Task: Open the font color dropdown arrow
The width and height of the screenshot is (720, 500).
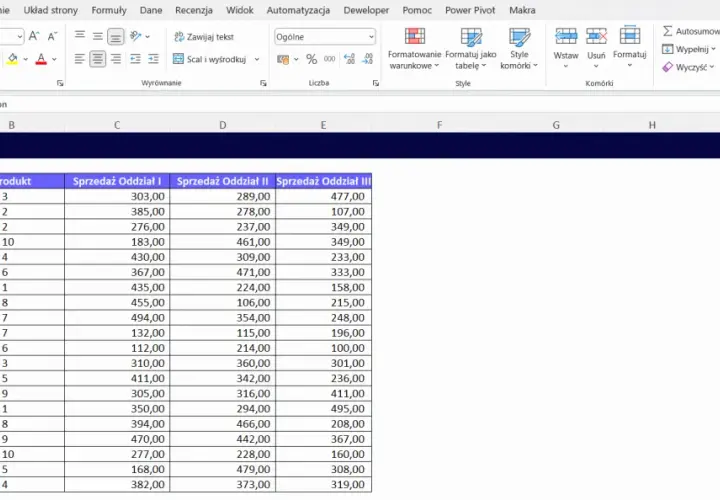Action: tap(54, 59)
